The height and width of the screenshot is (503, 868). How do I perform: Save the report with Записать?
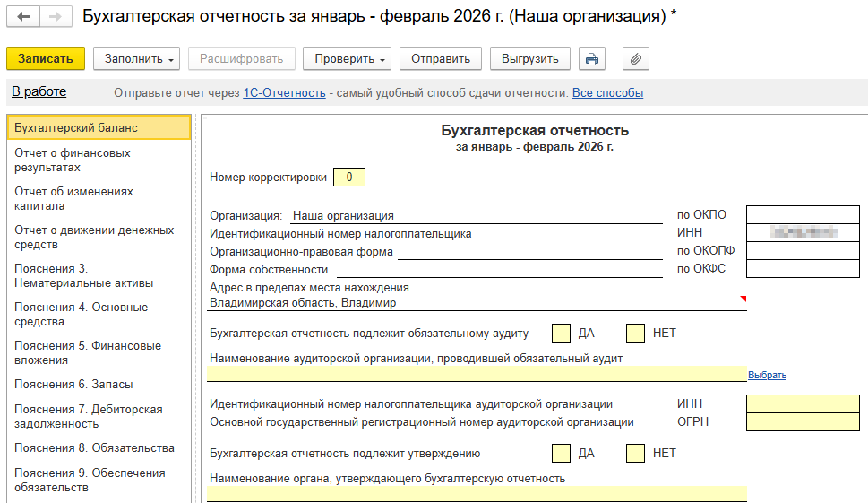click(46, 58)
